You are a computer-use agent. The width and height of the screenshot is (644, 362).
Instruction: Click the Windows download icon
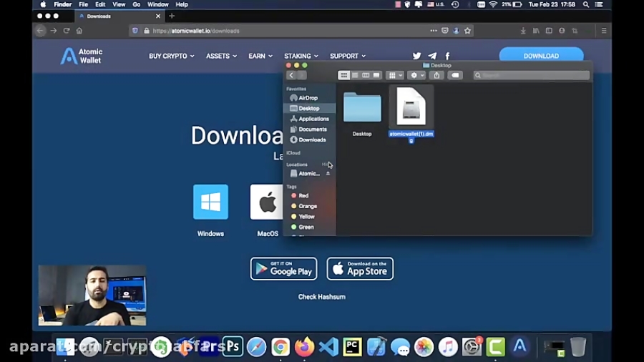point(210,202)
